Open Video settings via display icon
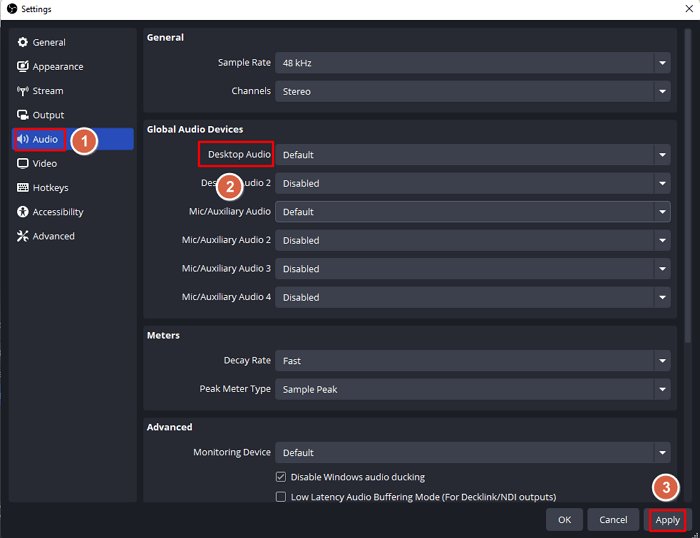This screenshot has width=700, height=538. (23, 163)
